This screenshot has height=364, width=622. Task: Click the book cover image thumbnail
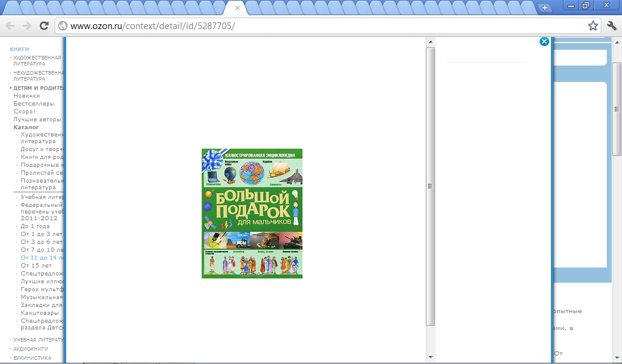click(252, 214)
